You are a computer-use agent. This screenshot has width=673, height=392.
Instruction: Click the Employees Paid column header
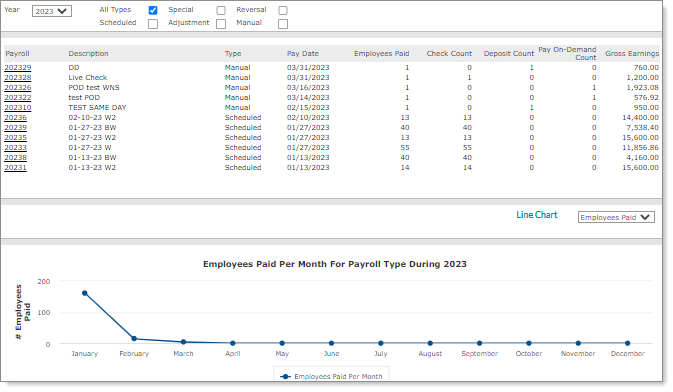click(x=382, y=54)
